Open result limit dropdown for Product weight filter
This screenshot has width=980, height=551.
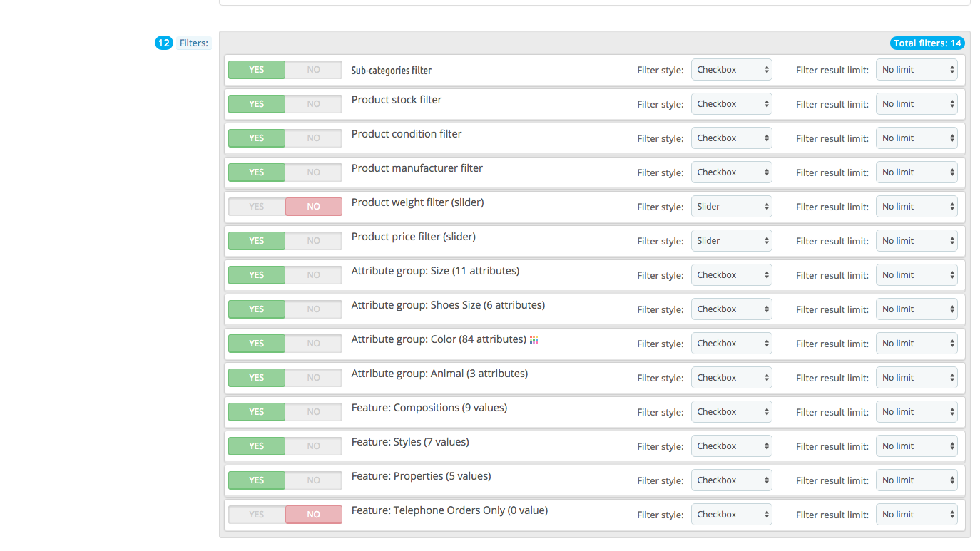(917, 207)
